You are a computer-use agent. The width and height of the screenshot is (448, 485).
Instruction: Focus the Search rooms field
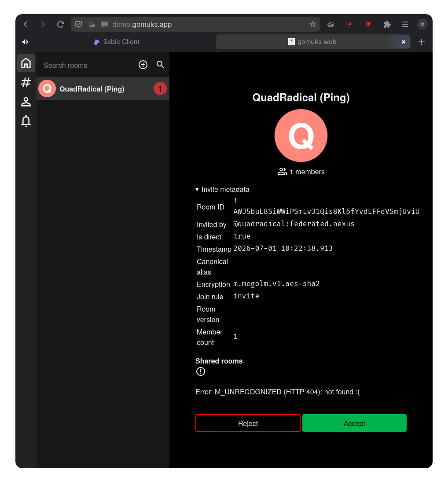(x=88, y=65)
